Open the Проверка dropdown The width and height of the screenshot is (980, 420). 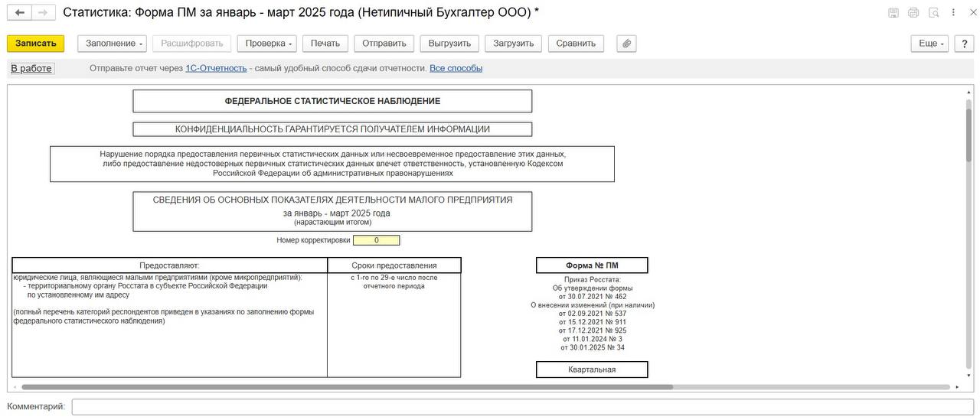266,44
